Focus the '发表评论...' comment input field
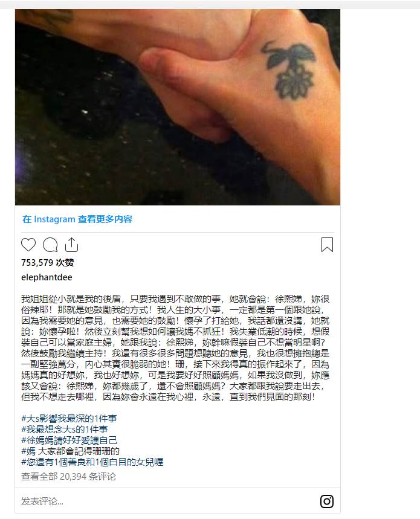The height and width of the screenshot is (519, 420). coord(166,501)
